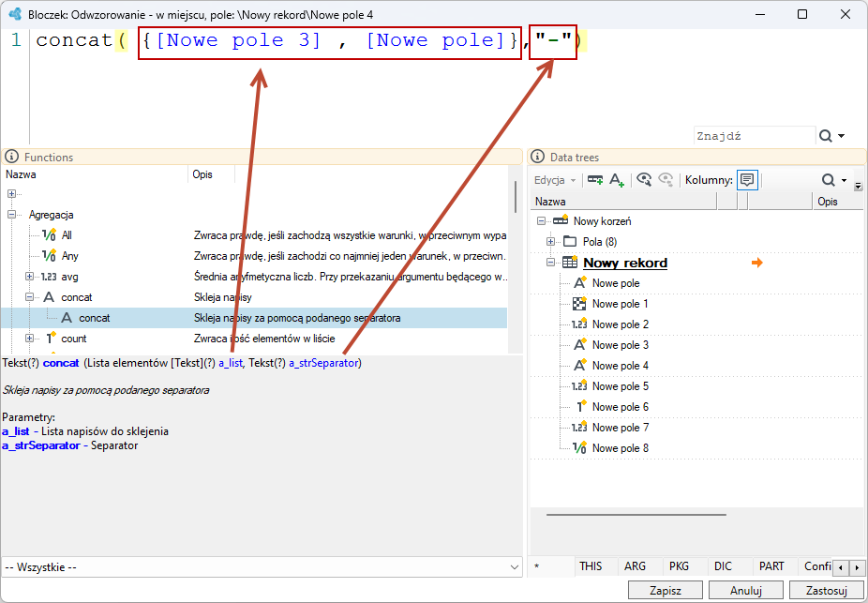Click the integer icon of Nowe pole 6
Image resolution: width=868 pixels, height=603 pixels.
581,406
